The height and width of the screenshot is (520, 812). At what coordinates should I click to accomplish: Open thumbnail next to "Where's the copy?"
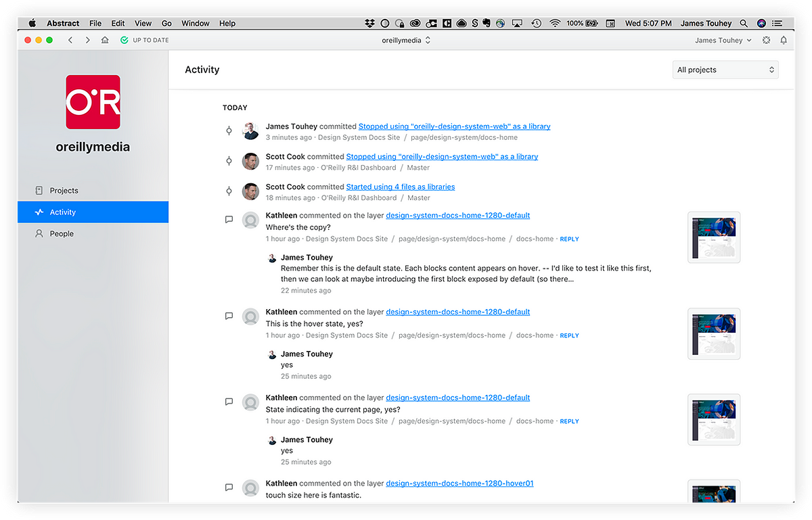point(714,237)
